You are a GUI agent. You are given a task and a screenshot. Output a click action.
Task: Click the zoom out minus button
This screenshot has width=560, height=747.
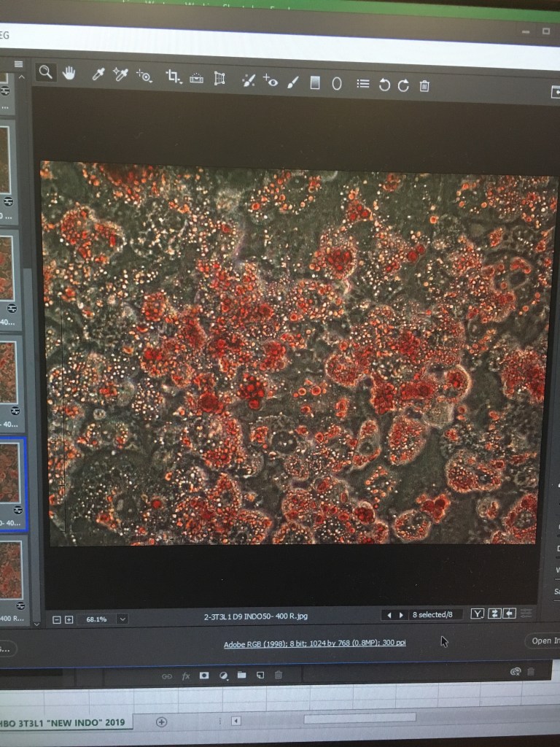[x=57, y=620]
